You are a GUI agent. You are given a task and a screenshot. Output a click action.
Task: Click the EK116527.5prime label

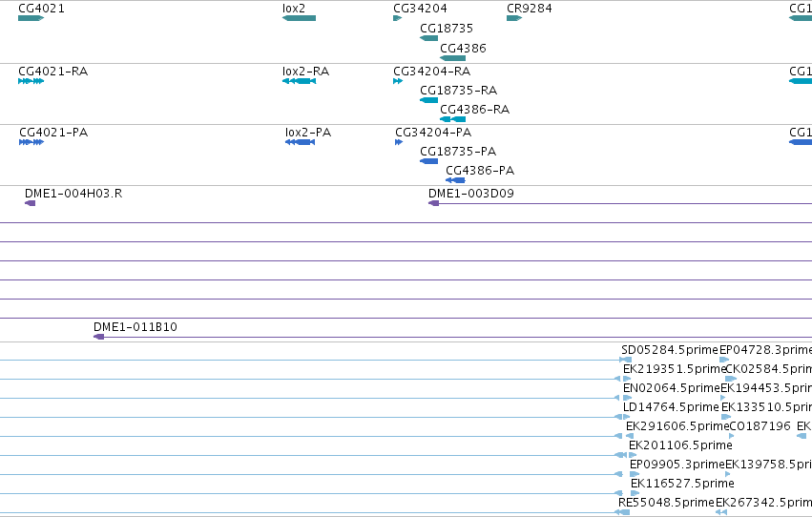pos(682,484)
